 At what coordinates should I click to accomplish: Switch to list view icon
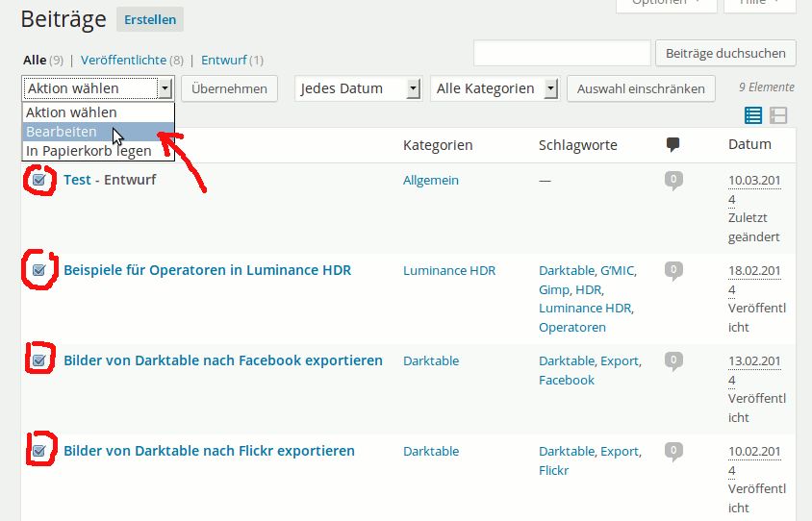753,115
